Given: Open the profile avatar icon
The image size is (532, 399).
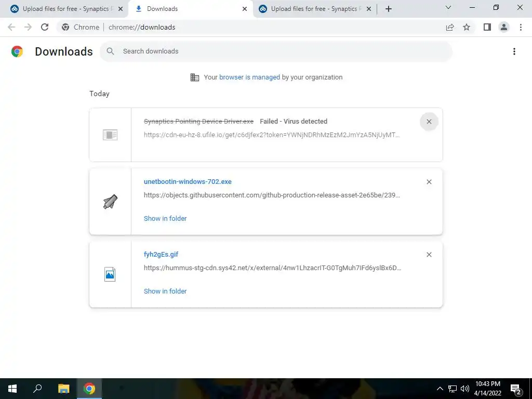Looking at the screenshot, I should [504, 27].
